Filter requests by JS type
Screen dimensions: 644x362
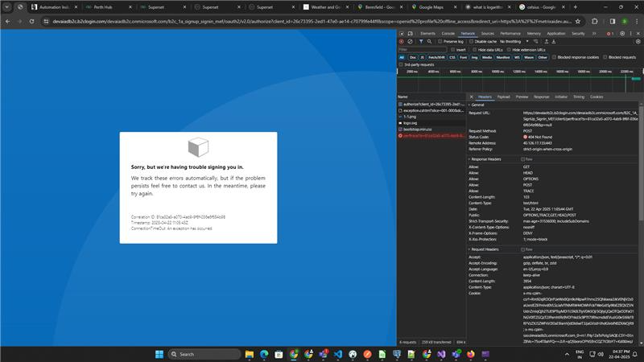point(422,57)
